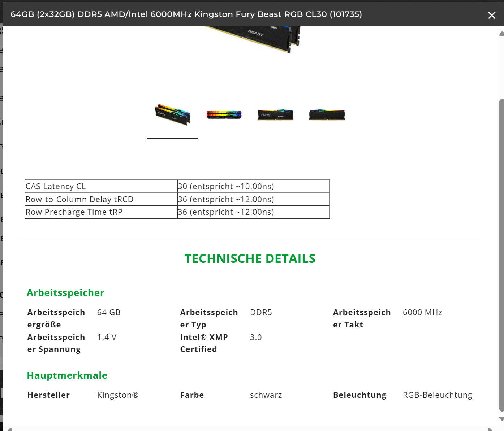Viewport: 504px width, 431px height.
Task: Click the vertical scrollbar thumb
Action: (501, 255)
